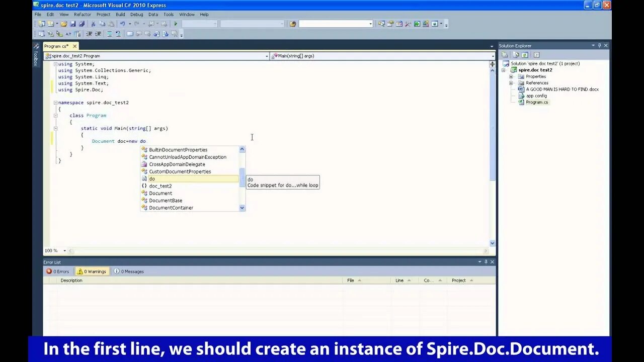Comment out selected lines icon
Image resolution: width=644 pixels, height=362 pixels.
[x=109, y=34]
